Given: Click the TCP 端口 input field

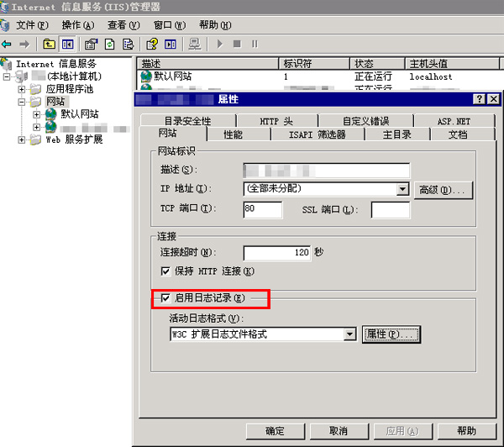Looking at the screenshot, I should point(262,209).
